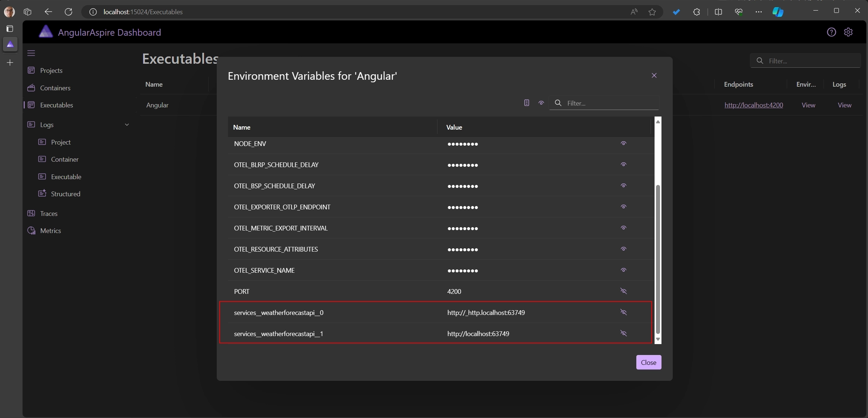This screenshot has width=868, height=418.
Task: Click the Logs section icon
Action: (31, 125)
